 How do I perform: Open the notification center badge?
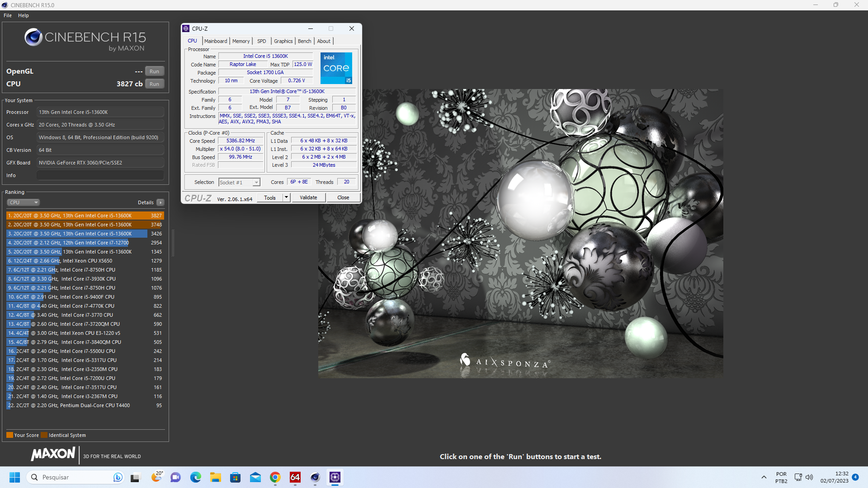point(855,477)
